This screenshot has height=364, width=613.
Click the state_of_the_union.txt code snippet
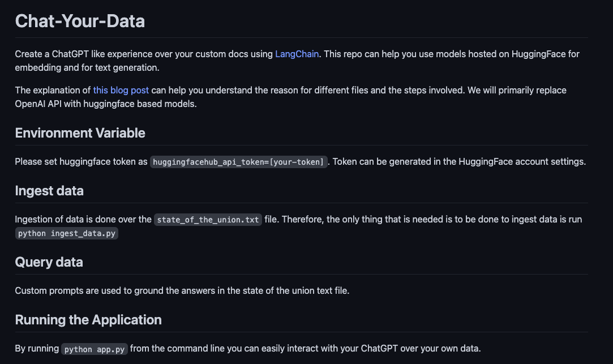208,220
